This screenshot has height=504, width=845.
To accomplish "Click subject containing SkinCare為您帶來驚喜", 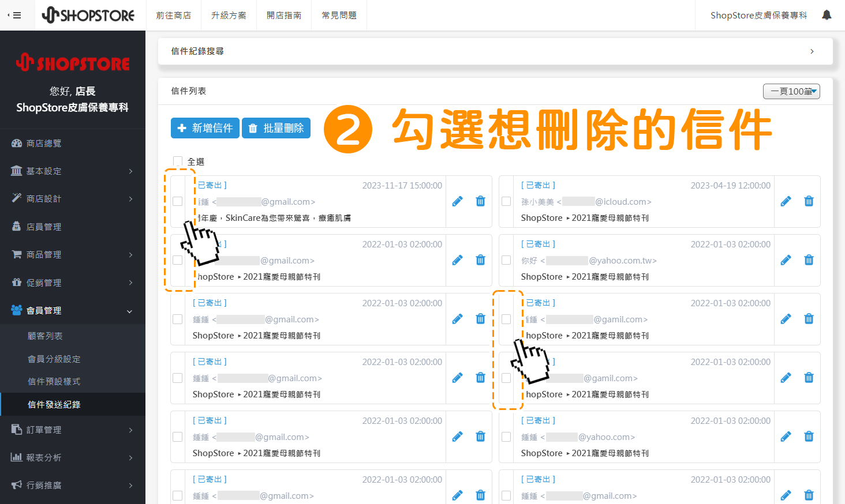I will point(275,218).
